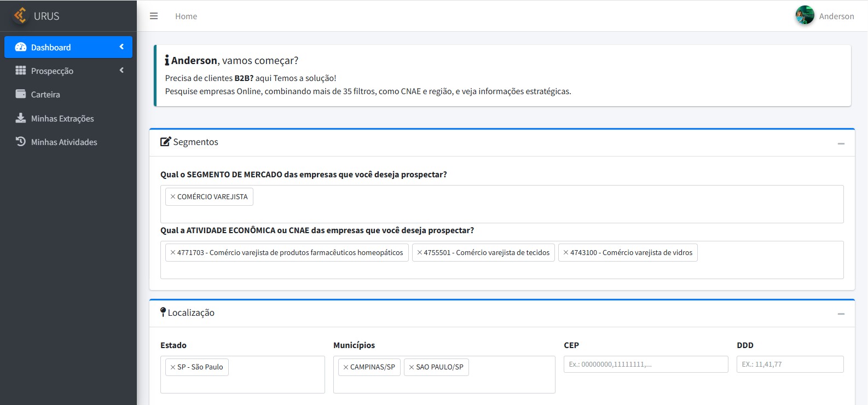Open Minhas Atividades in the sidebar
This screenshot has height=405, width=868.
64,142
